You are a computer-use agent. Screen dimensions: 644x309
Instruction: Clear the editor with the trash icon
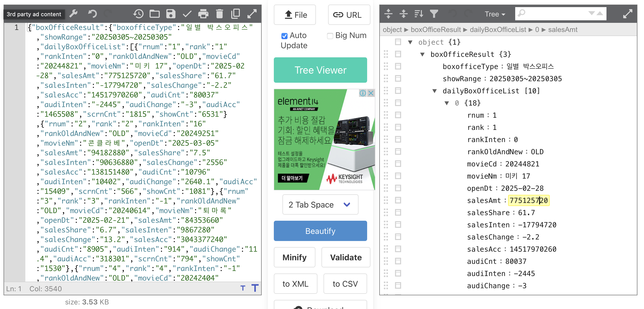(x=219, y=14)
